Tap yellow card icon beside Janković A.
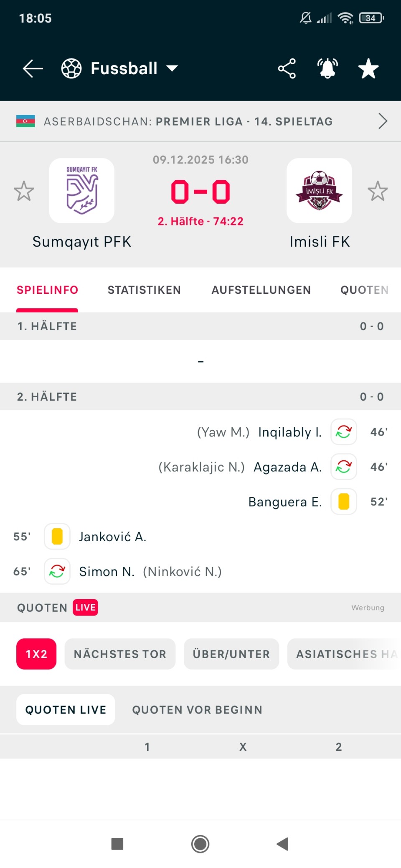The height and width of the screenshot is (868, 401). (x=57, y=537)
